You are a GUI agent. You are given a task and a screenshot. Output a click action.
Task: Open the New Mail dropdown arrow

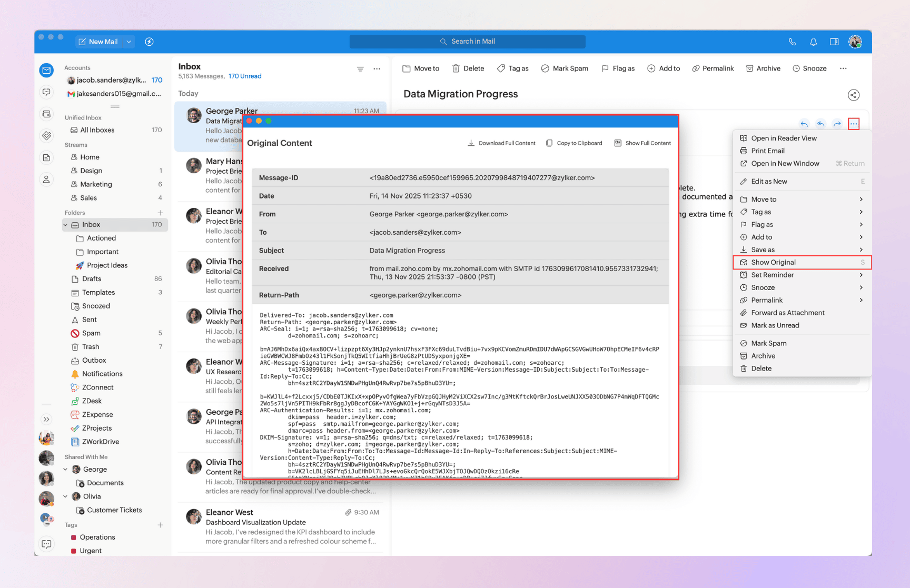click(x=129, y=42)
